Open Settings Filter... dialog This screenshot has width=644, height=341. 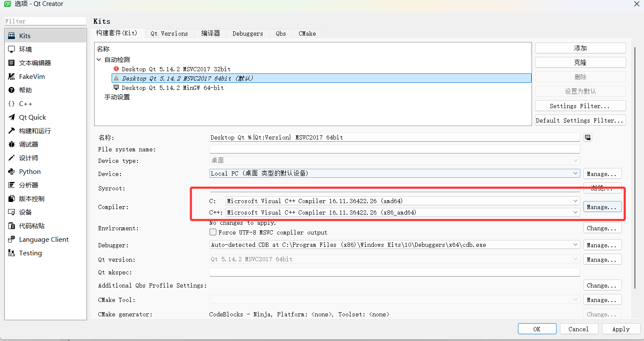580,106
